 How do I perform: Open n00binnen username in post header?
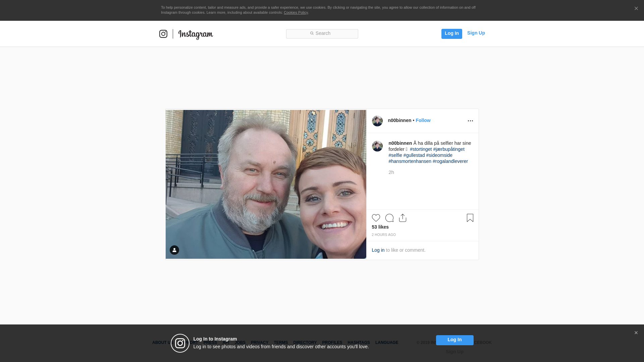click(x=399, y=120)
